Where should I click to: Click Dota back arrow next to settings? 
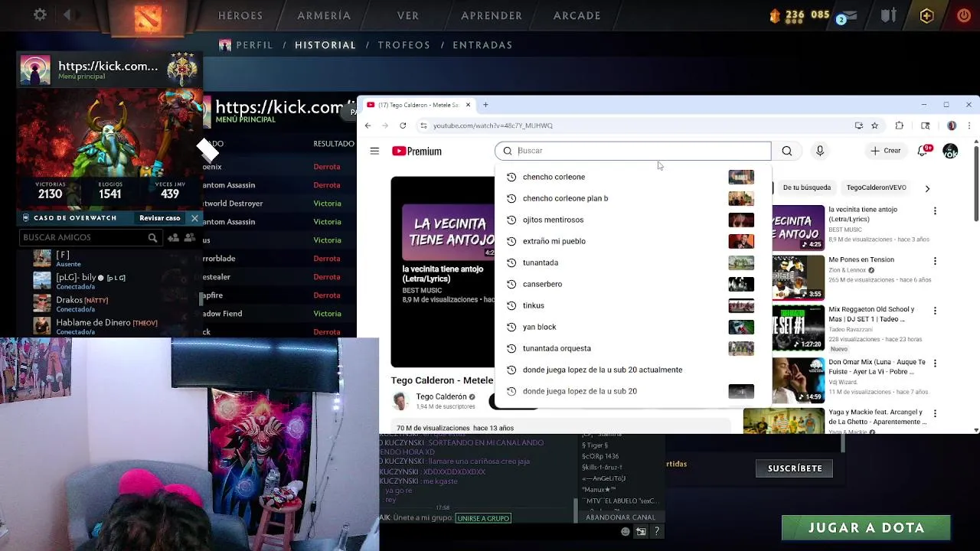[67, 15]
